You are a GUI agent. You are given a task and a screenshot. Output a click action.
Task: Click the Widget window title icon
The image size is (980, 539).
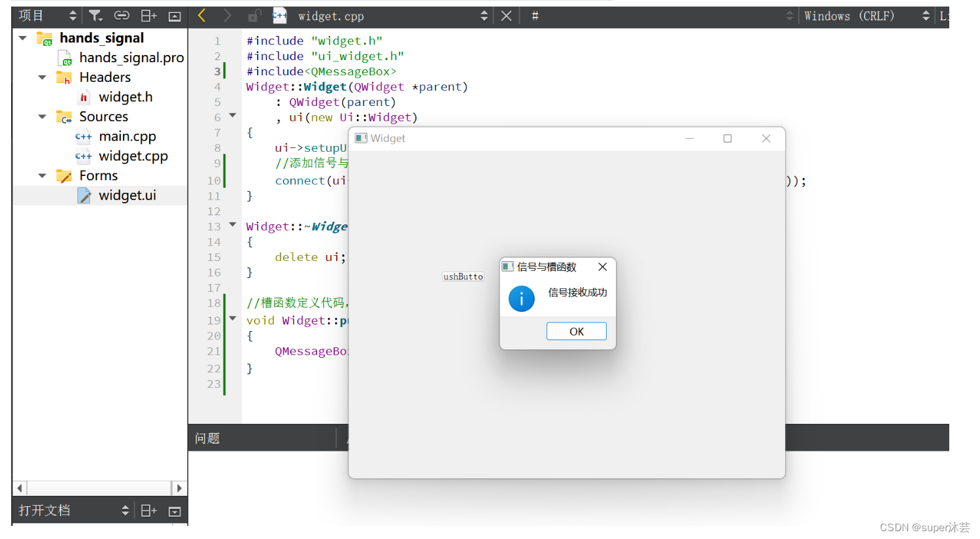click(x=361, y=138)
